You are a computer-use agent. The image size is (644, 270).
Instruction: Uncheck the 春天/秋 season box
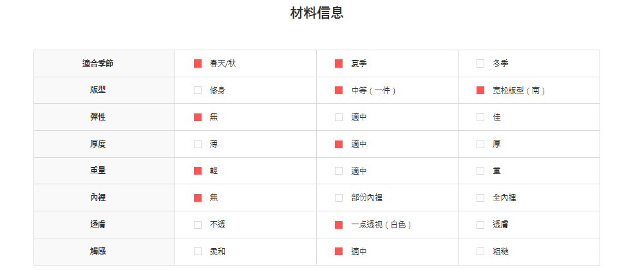click(x=198, y=63)
